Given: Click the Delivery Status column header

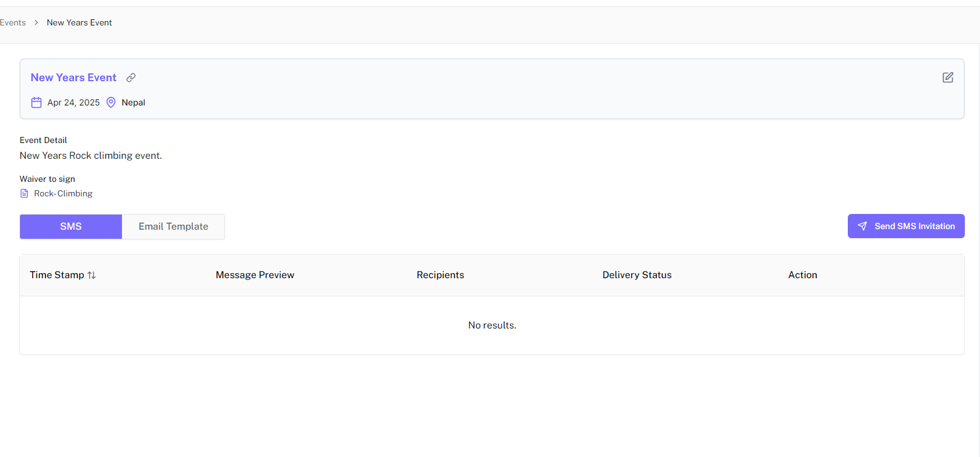Looking at the screenshot, I should tap(637, 275).
